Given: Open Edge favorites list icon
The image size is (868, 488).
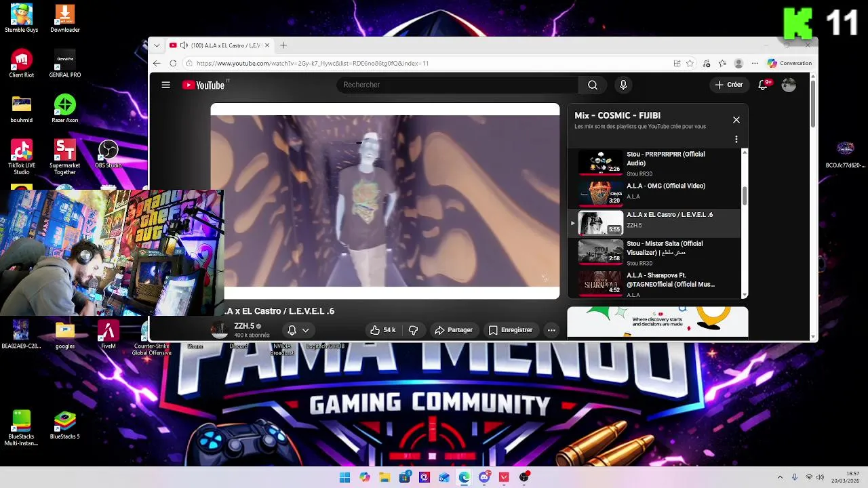Looking at the screenshot, I should tap(722, 63).
